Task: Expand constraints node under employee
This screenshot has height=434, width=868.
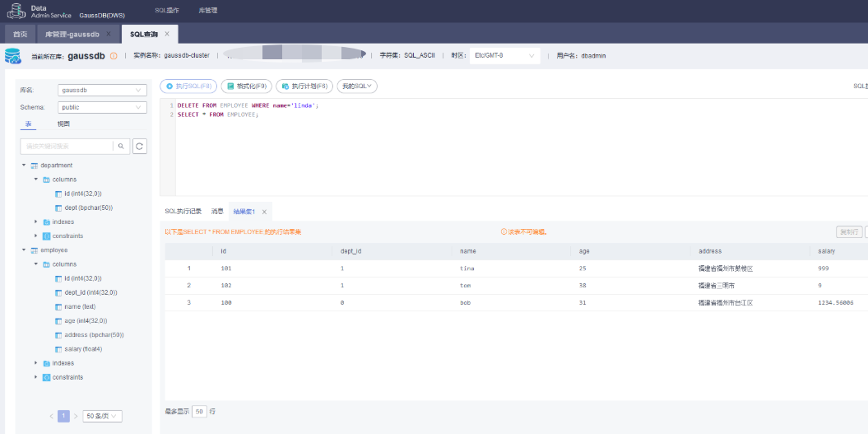Action: point(36,377)
